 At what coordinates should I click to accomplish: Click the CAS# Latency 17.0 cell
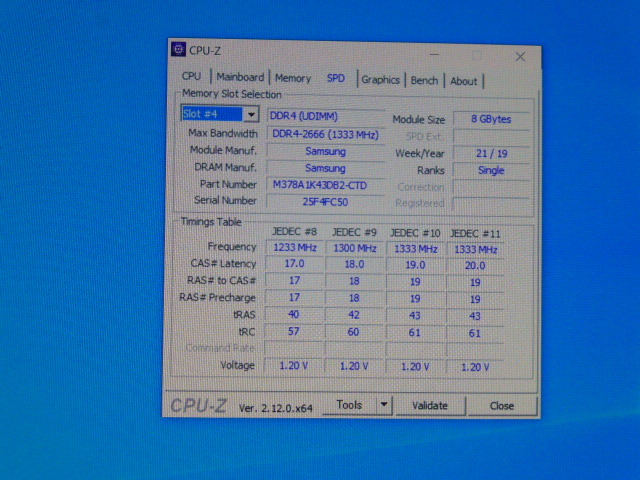(294, 264)
